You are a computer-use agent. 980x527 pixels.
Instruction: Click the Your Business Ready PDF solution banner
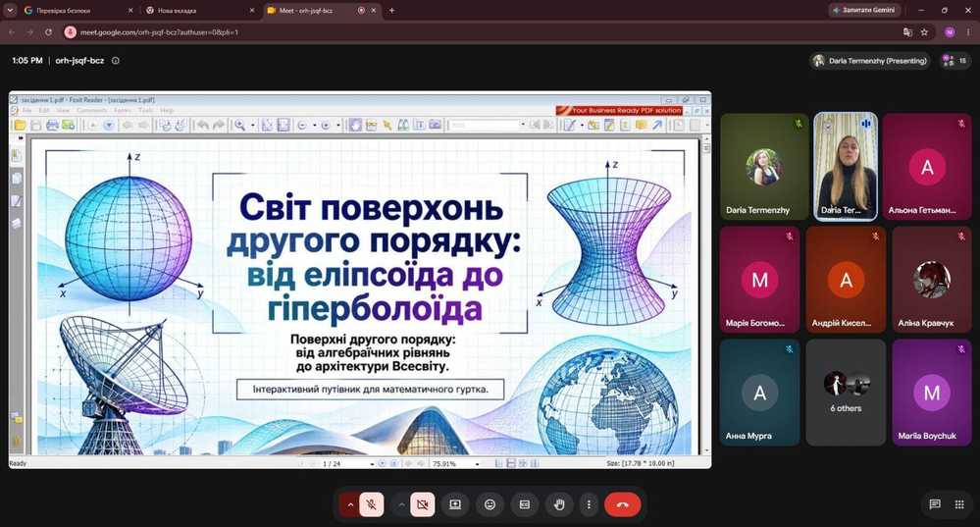(x=619, y=110)
